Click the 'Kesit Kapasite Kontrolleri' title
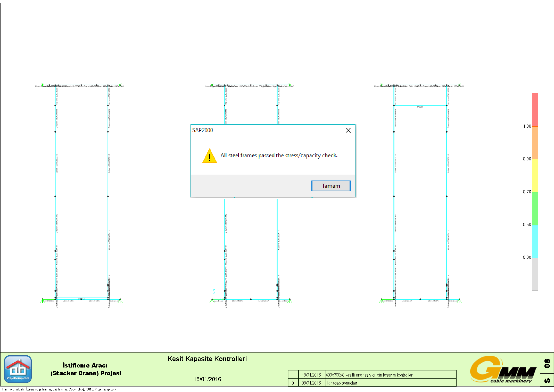 pyautogui.click(x=207, y=359)
